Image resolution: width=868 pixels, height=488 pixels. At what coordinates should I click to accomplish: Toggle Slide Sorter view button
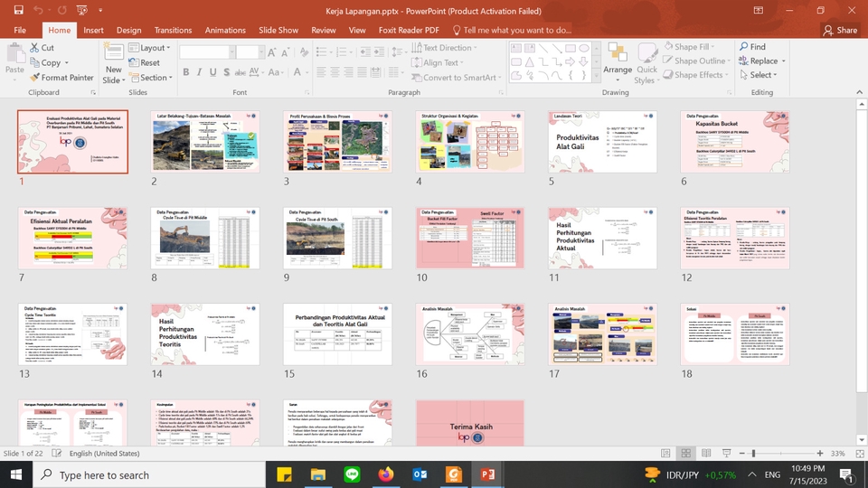point(686,453)
